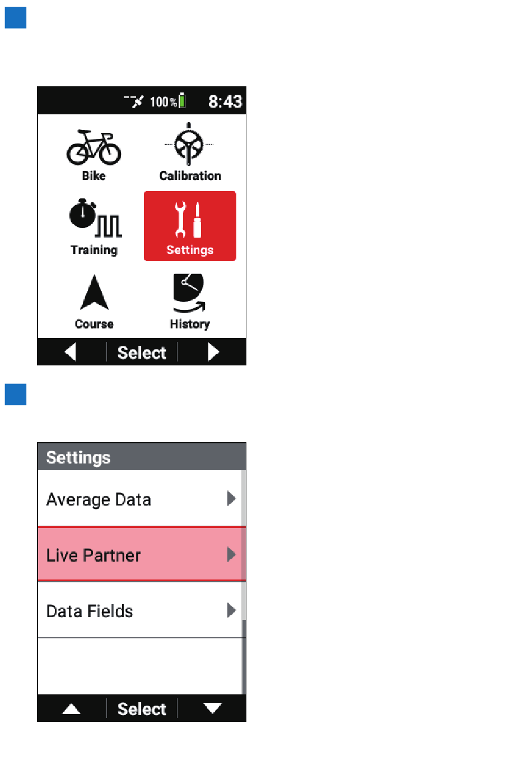Tap the GPS satellite status icon
Viewport: 532px width, 765px height.
click(134, 101)
